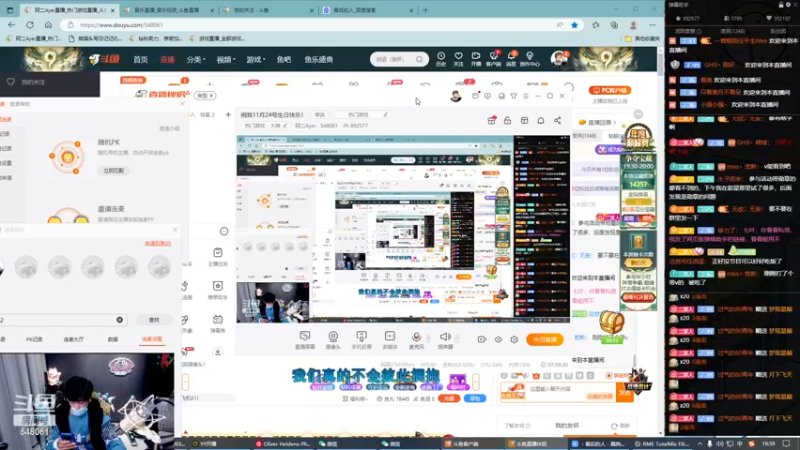Viewport: 800px width, 450px height.
Task: Click 立即匹配 under 随机PK
Action: pos(114,170)
